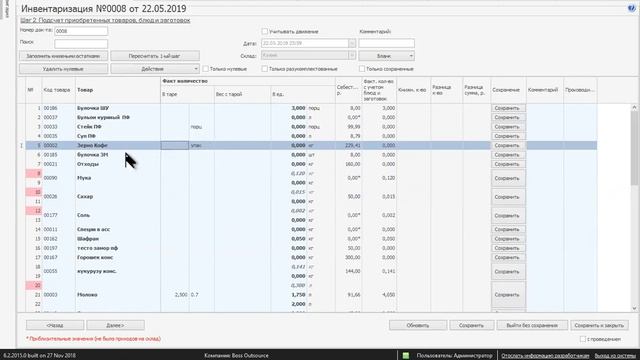This screenshot has width=640, height=360.
Task: Open the blue help question mark icon
Action: 631,8
